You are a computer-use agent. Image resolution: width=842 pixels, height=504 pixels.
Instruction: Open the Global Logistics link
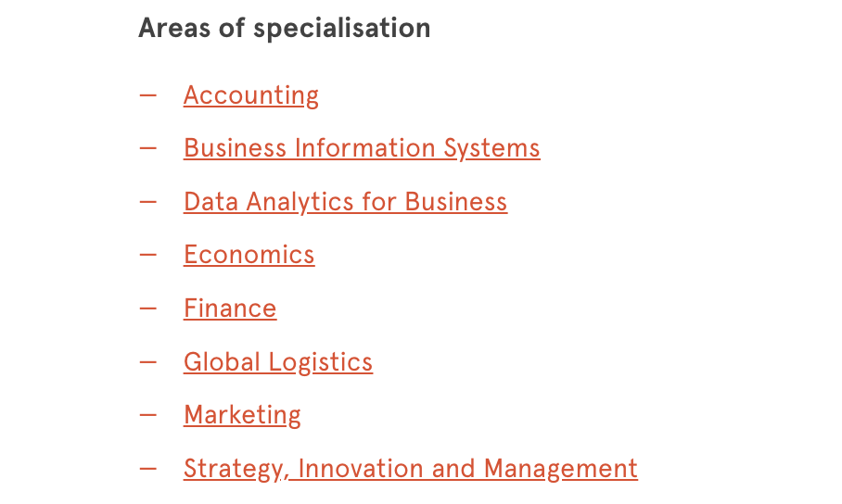pos(278,362)
